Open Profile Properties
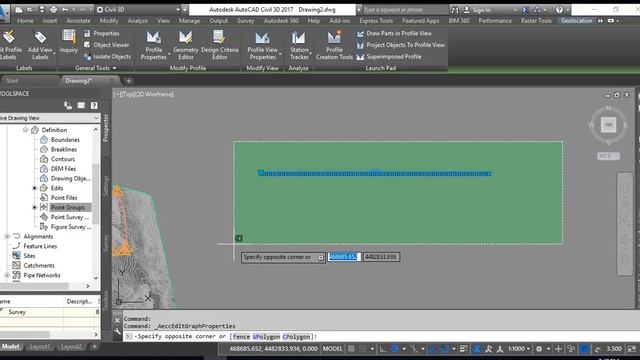640x360 pixels. pyautogui.click(x=153, y=45)
